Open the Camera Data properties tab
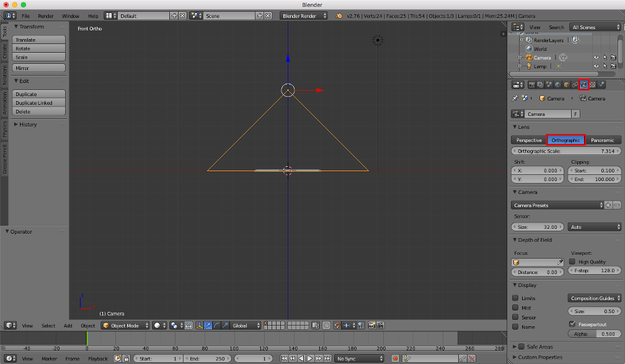Viewport: 625px width, 364px height. 583,84
